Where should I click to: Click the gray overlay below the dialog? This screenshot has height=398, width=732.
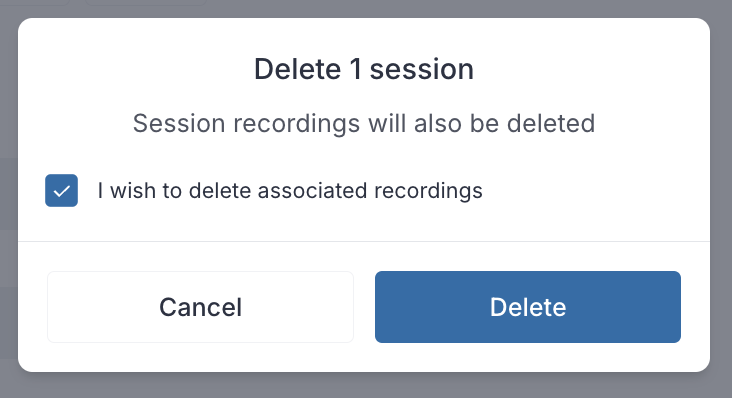[366, 385]
